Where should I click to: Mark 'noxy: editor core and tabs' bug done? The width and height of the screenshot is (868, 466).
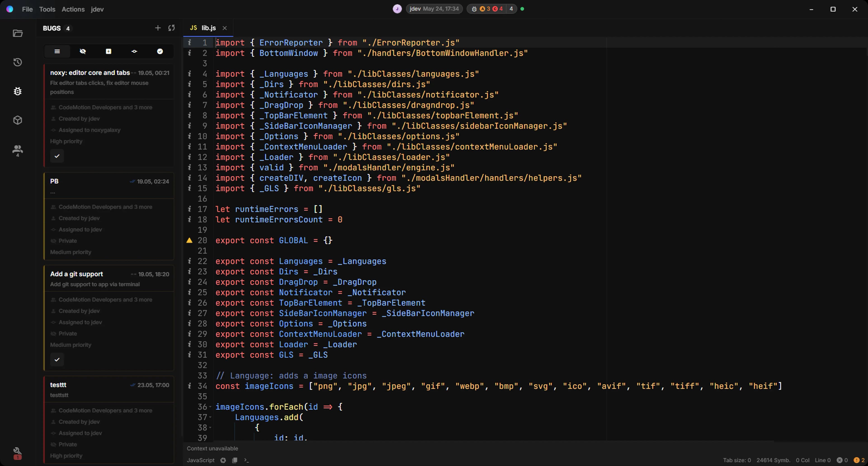(57, 156)
